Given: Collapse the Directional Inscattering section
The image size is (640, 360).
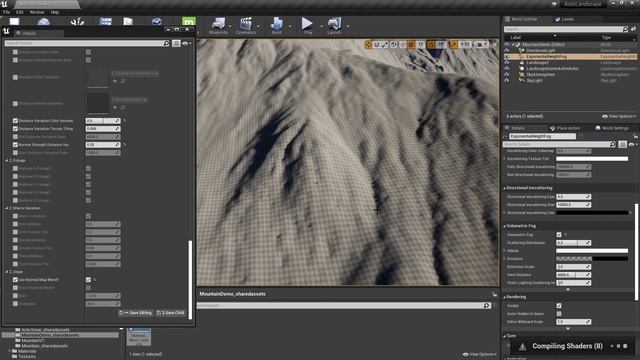Looking at the screenshot, I should tap(504, 188).
